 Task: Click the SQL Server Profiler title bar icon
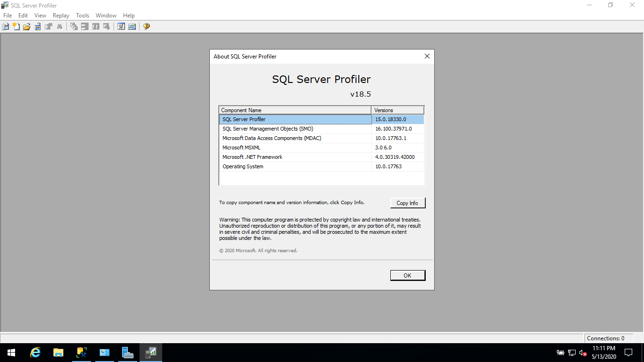5,5
